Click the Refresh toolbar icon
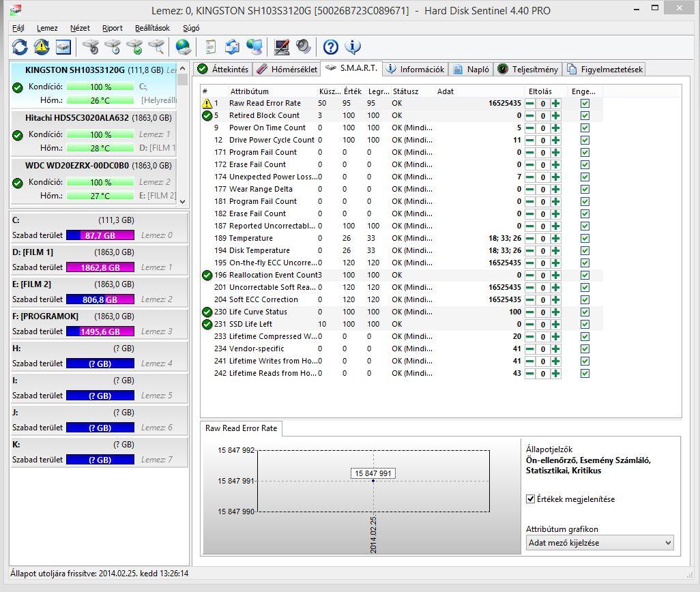The height and width of the screenshot is (592, 700). point(20,47)
